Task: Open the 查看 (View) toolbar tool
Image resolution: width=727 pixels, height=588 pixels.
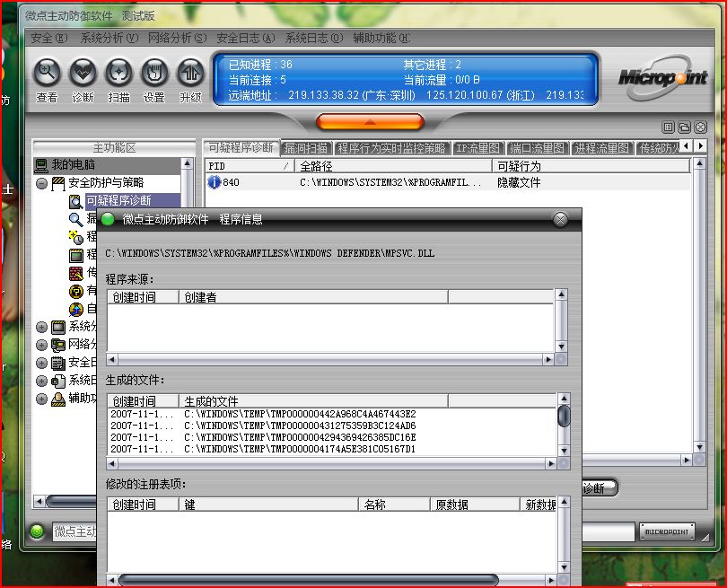Action: 47,73
